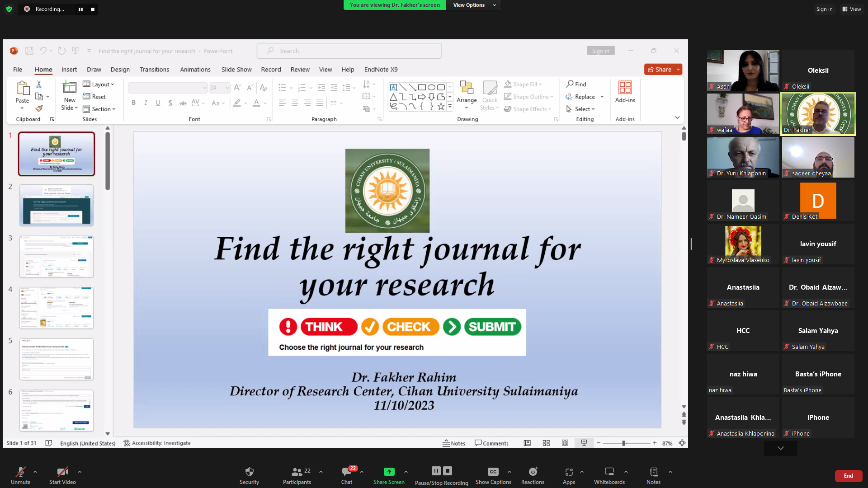Click Slide Show icon in status bar
Viewport: 868px width, 488px height.
point(584,443)
